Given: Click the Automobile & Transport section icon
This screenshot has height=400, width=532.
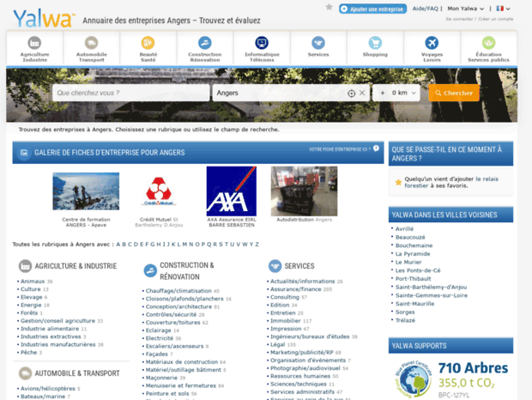Looking at the screenshot, I should click(x=25, y=373).
